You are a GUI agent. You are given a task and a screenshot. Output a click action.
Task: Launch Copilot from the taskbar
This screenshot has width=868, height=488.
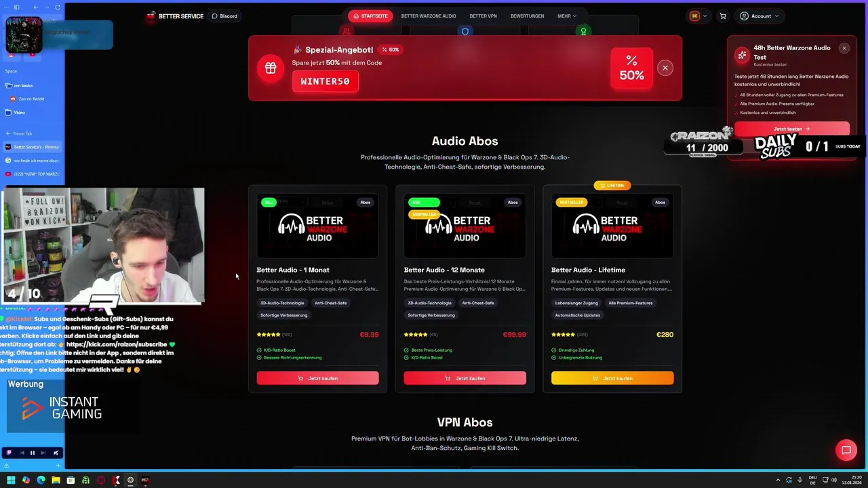coord(26,481)
